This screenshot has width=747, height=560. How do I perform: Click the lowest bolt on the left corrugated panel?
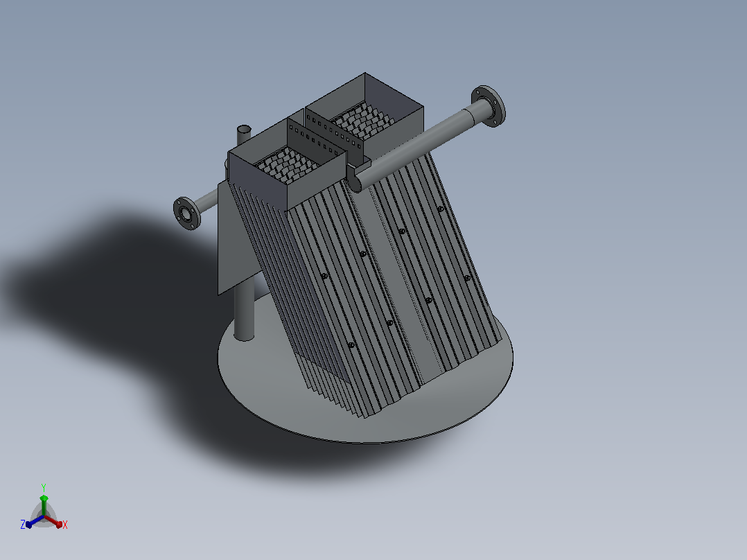[x=351, y=344]
